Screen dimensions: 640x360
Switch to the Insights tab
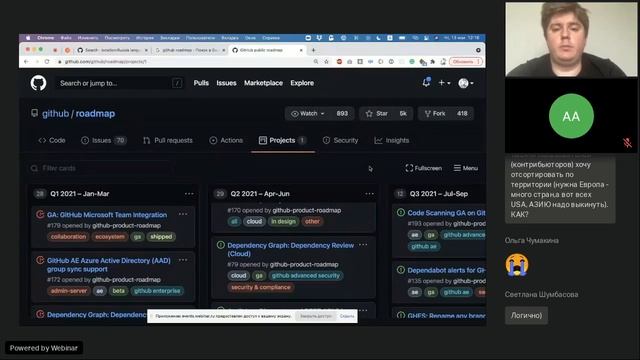pos(391,140)
